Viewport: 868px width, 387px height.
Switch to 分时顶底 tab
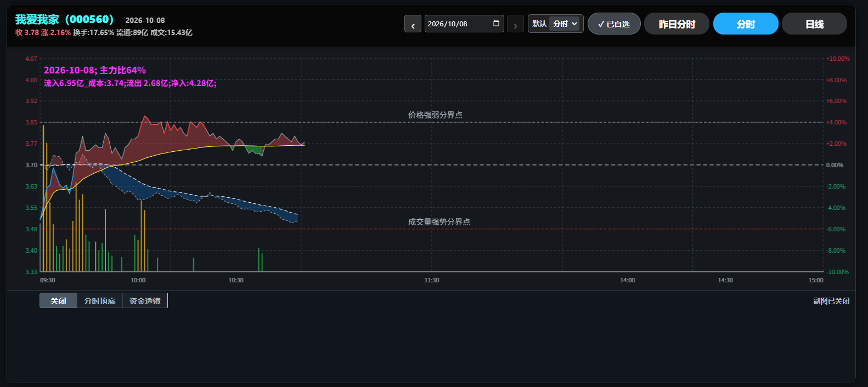(x=100, y=301)
